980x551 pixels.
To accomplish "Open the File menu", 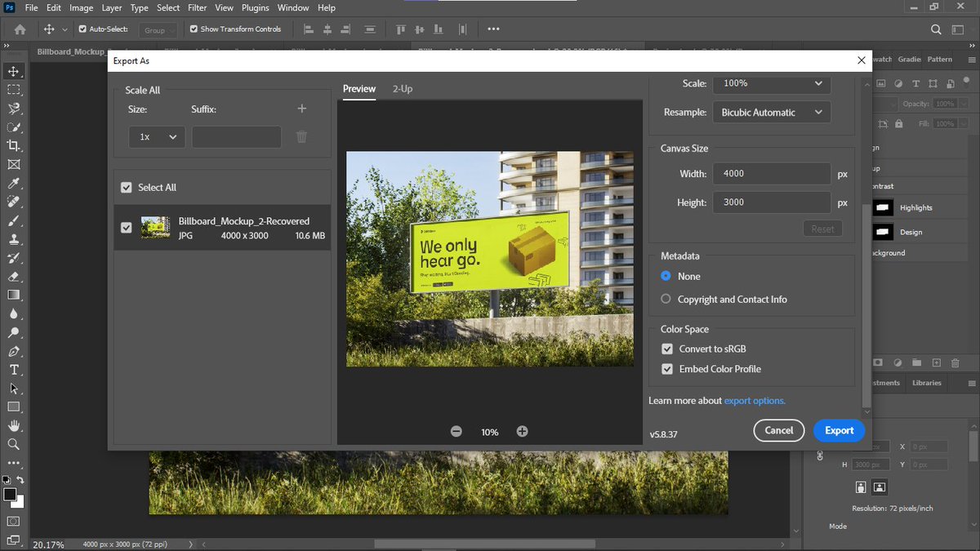I will click(33, 7).
